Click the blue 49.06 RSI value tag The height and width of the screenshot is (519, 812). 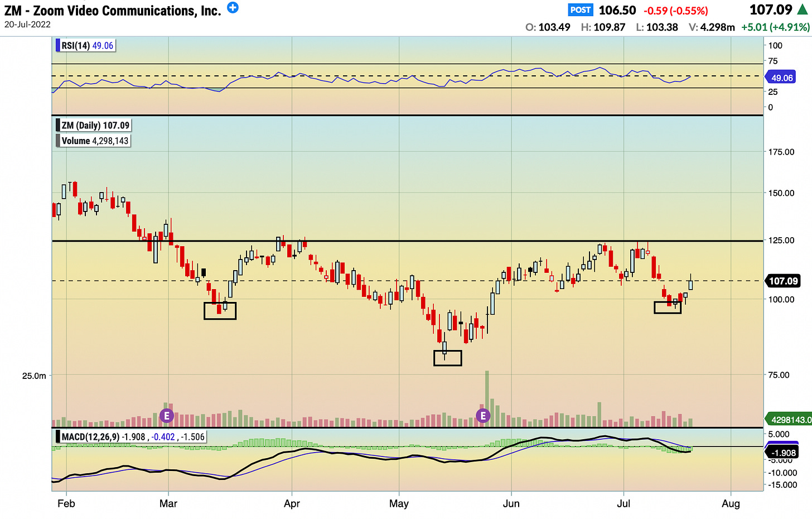coord(781,78)
